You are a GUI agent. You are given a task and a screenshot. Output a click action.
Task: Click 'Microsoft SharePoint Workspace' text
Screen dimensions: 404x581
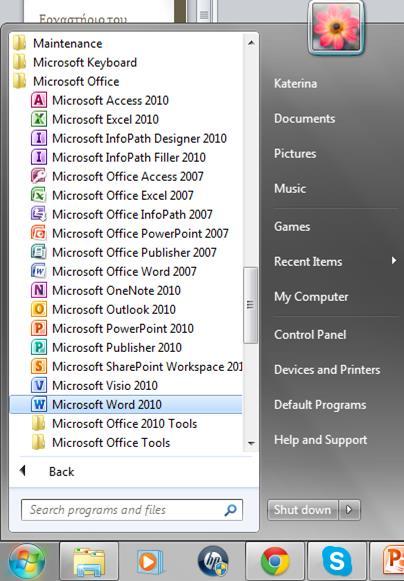[147, 366]
